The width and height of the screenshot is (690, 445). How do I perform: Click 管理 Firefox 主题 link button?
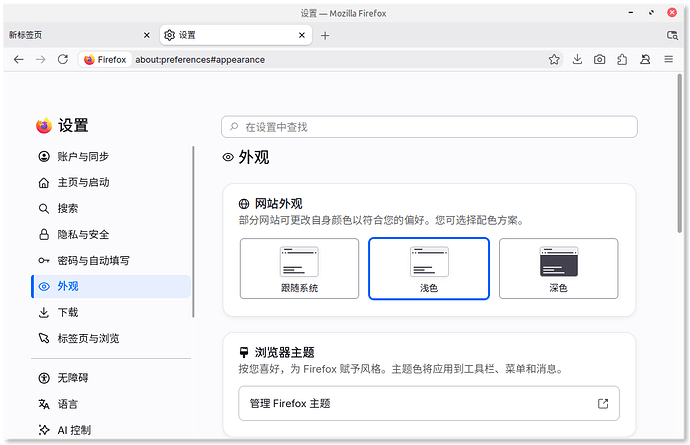(429, 403)
